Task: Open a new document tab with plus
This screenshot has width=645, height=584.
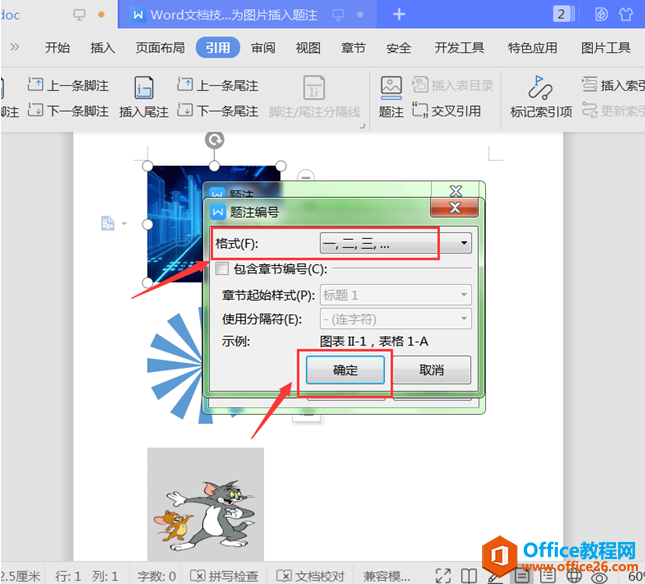Action: pyautogui.click(x=399, y=14)
